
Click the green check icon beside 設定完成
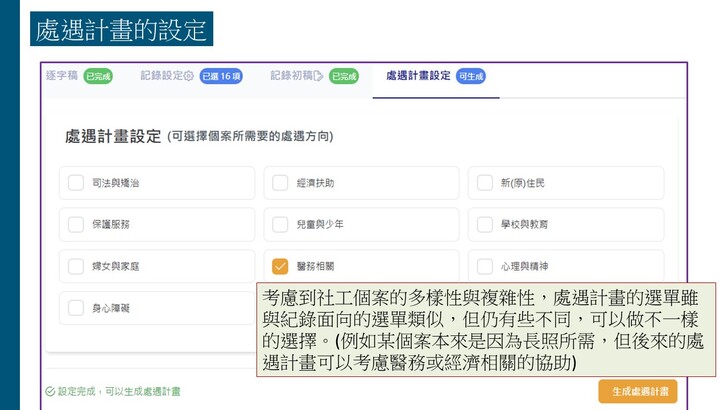(x=50, y=391)
